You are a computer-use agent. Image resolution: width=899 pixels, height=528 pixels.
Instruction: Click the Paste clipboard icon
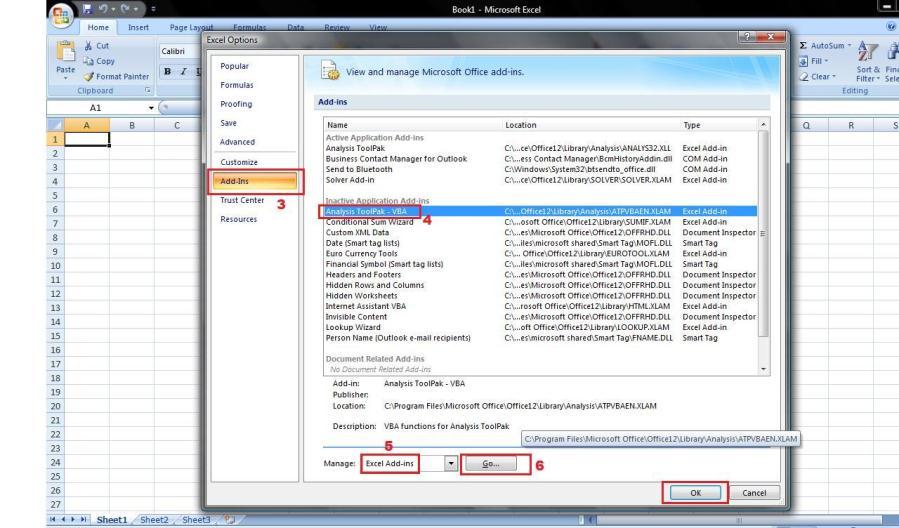click(65, 51)
